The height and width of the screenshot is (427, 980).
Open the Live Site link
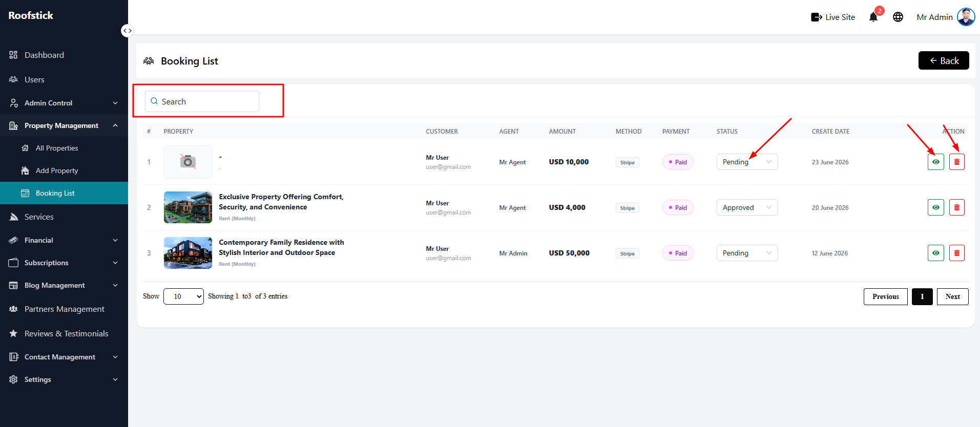click(833, 17)
